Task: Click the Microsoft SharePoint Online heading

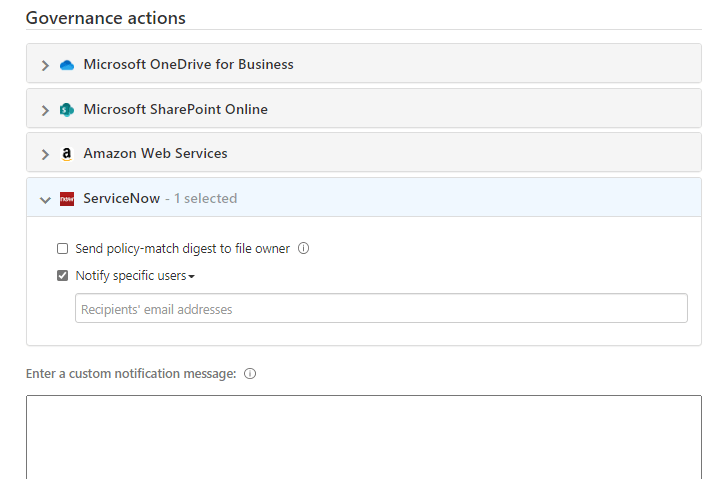Action: pyautogui.click(x=175, y=110)
